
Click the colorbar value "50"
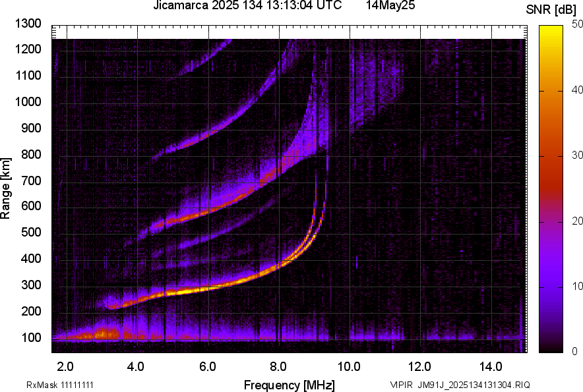tap(577, 24)
